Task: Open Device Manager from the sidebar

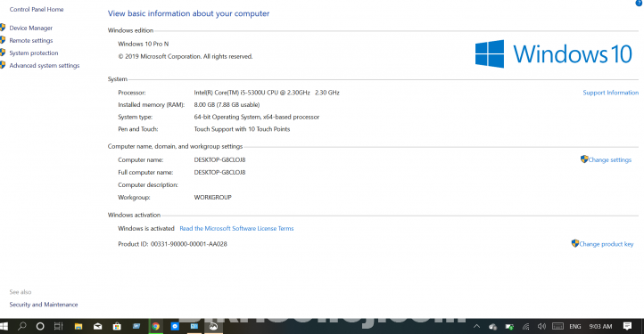Action: 31,28
